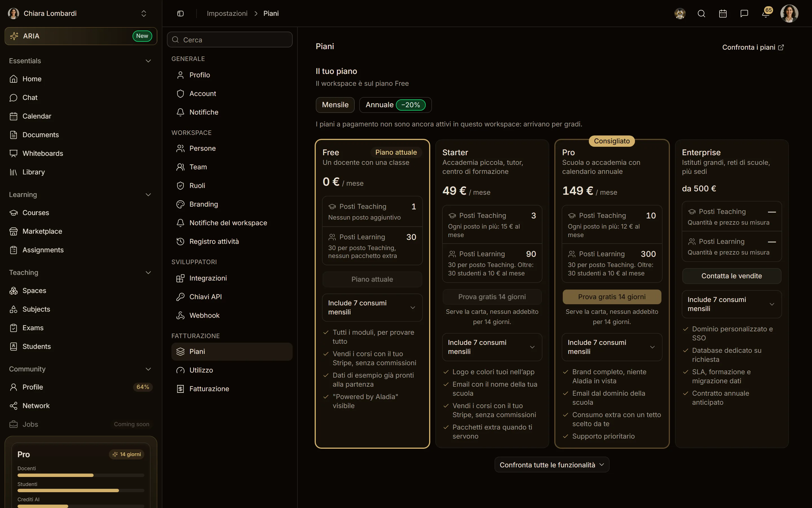Expand Include 7 consumi mensili in Free card
The height and width of the screenshot is (508, 812).
coord(372,307)
